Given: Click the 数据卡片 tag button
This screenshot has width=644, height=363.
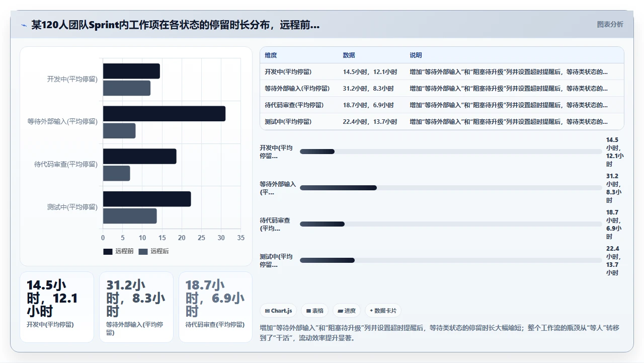Looking at the screenshot, I should click(383, 311).
